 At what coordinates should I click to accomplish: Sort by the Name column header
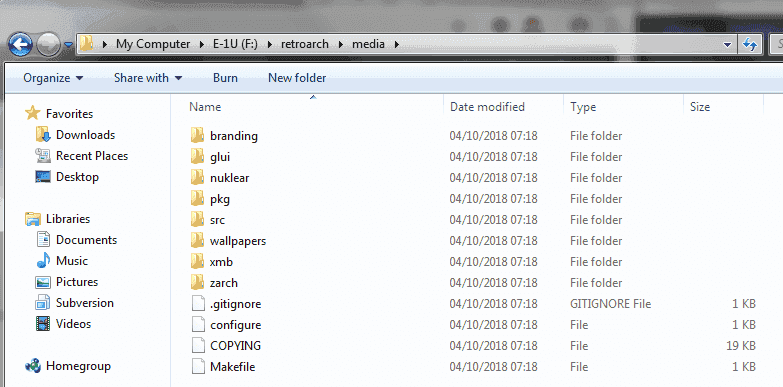[x=205, y=107]
